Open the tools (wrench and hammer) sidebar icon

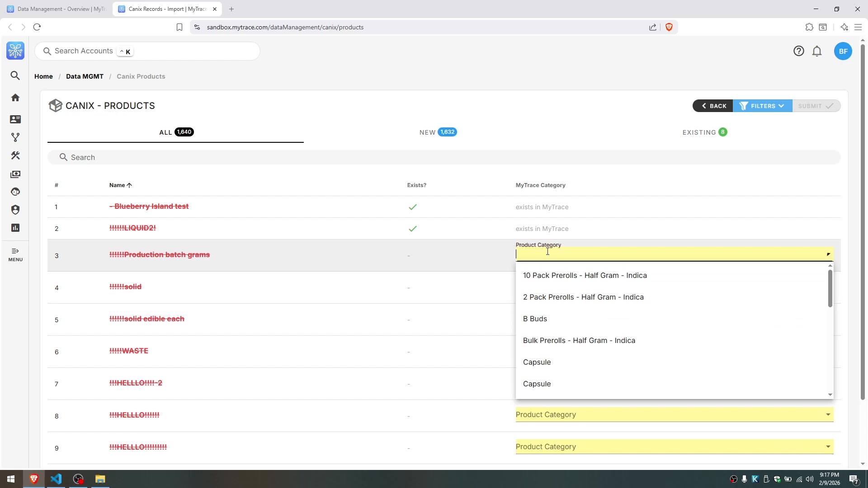[x=15, y=155]
